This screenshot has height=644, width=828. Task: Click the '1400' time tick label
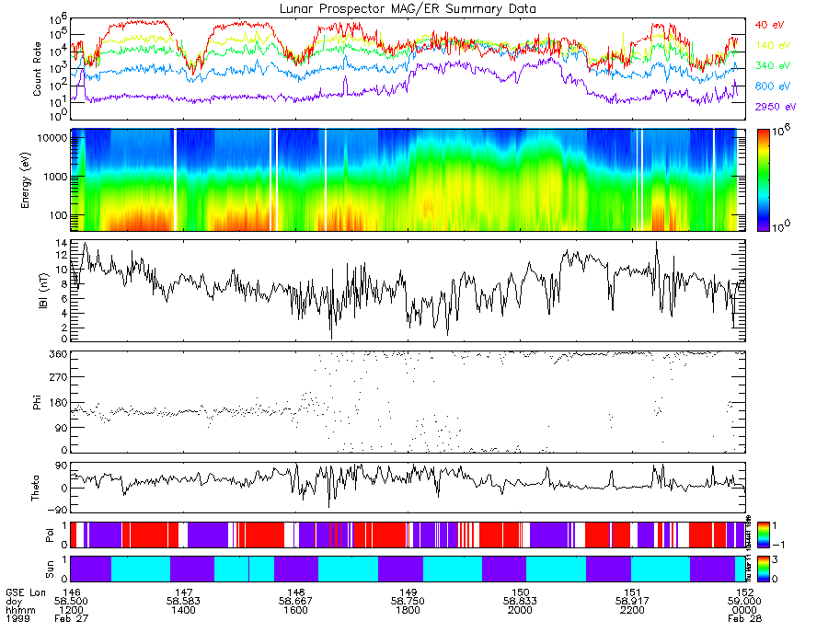pos(183,610)
